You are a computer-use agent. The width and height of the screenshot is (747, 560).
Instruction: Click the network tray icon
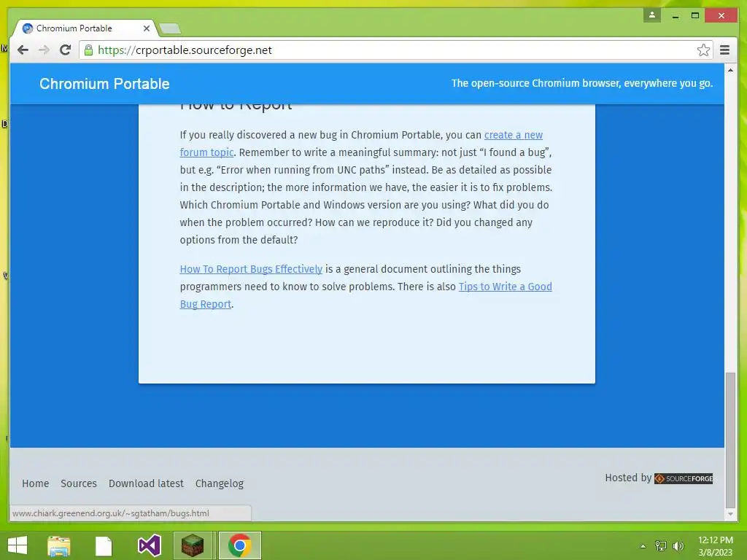661,546
